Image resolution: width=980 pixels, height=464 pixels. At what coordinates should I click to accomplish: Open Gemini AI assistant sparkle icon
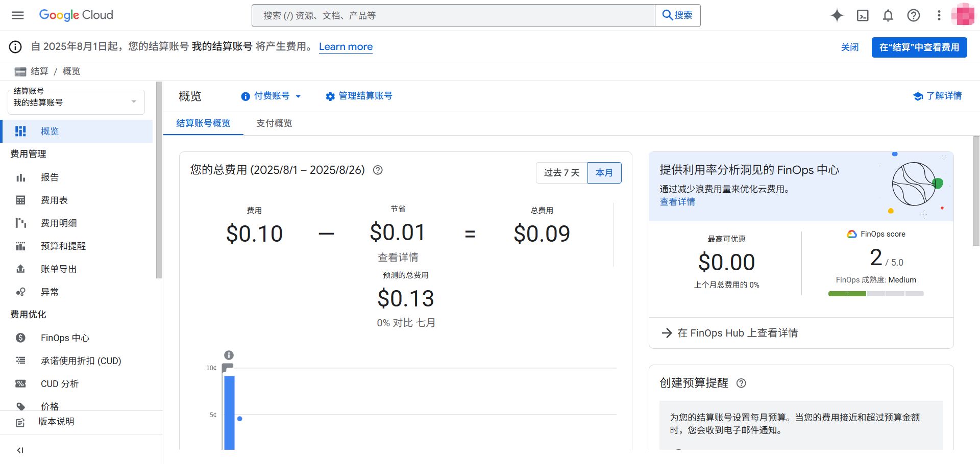click(x=837, y=15)
